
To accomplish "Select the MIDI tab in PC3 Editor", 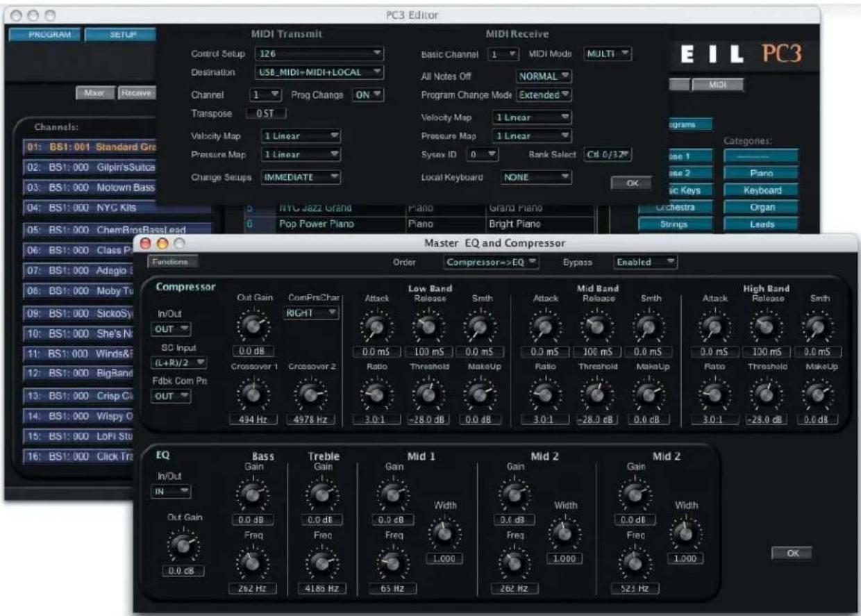I will point(717,85).
